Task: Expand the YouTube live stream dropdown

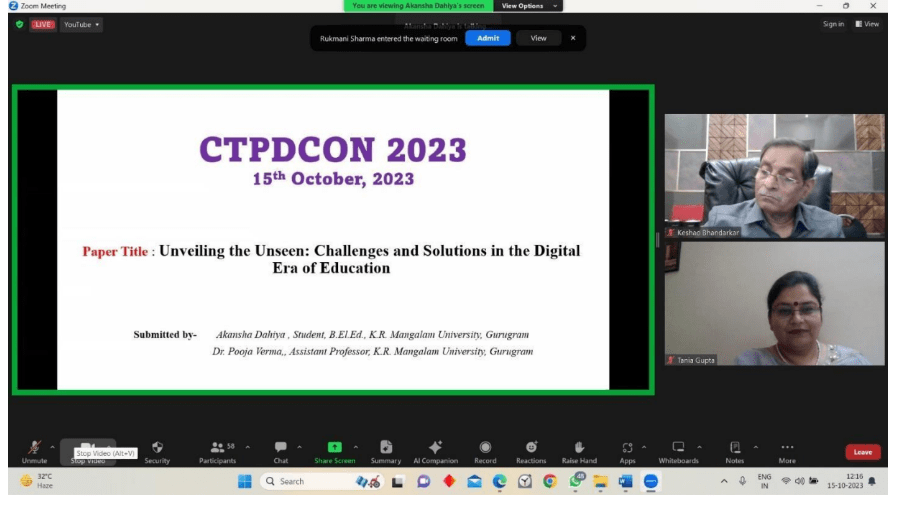Action: [82, 25]
